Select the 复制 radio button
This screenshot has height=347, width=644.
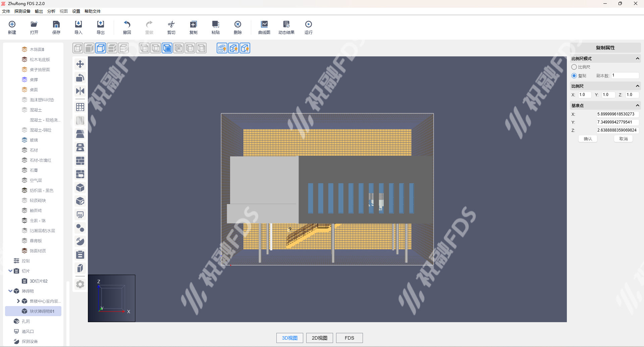click(x=574, y=76)
